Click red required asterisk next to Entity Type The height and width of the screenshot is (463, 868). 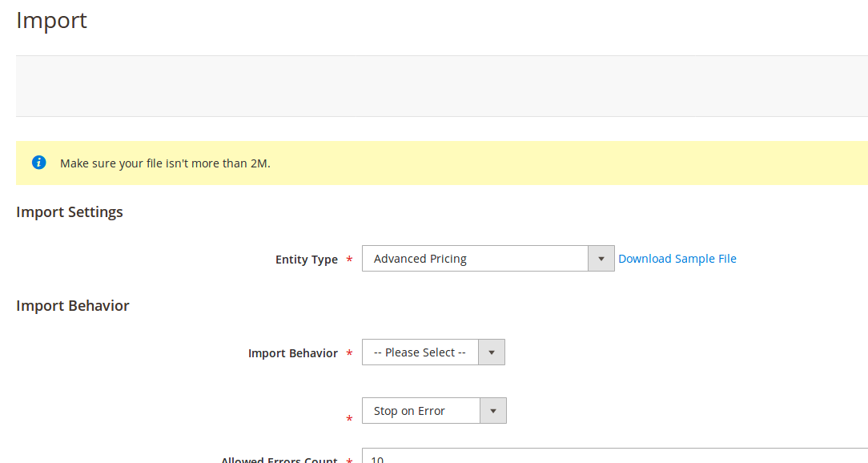pos(349,260)
